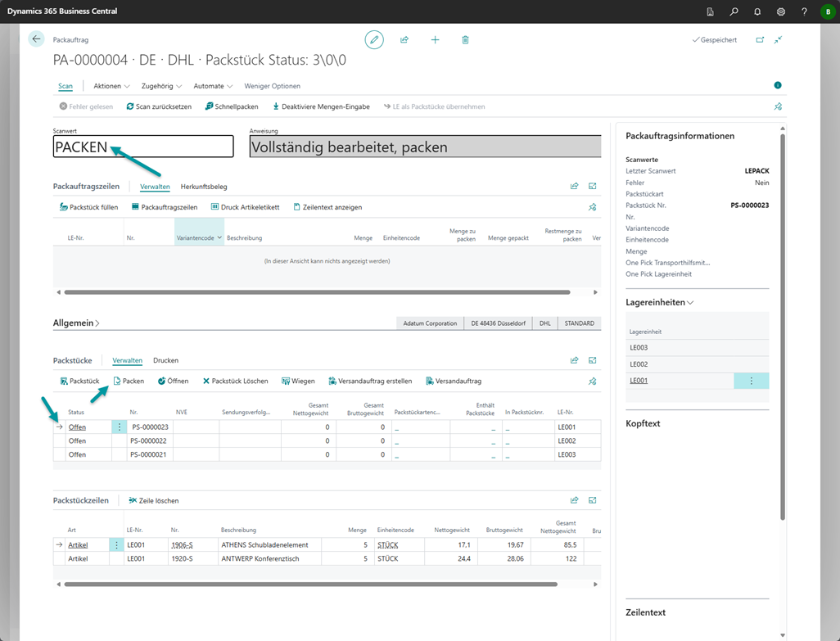Image resolution: width=840 pixels, height=641 pixels.
Task: Expand the Aktionen menu
Action: [111, 86]
